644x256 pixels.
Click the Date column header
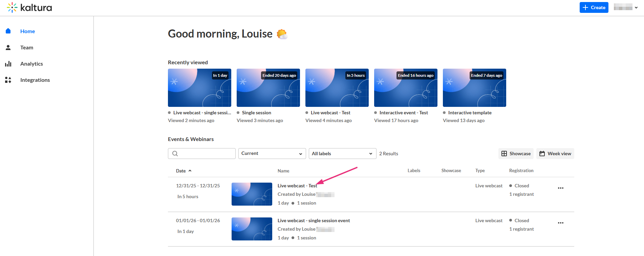coord(181,171)
